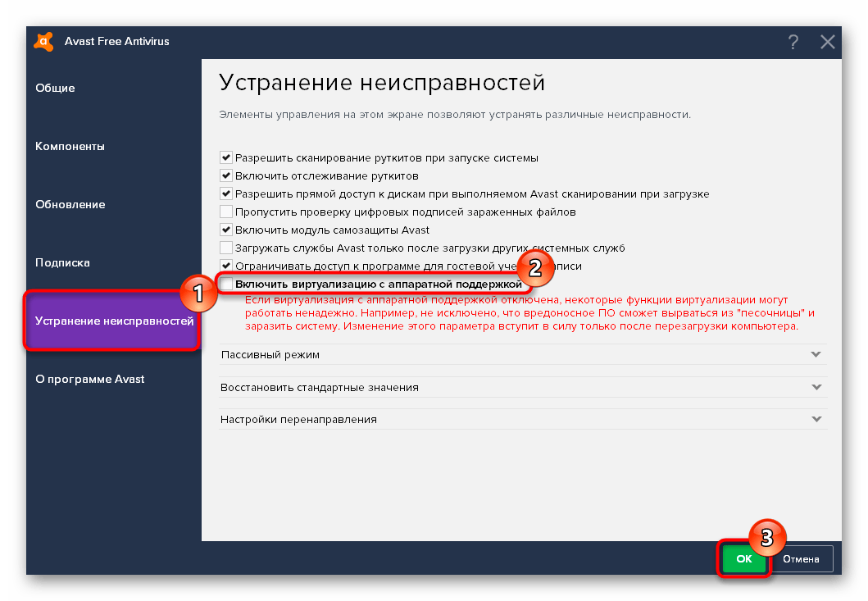Check Загружать службы Avast после системных служб
Screen dimensions: 868x601
point(226,248)
